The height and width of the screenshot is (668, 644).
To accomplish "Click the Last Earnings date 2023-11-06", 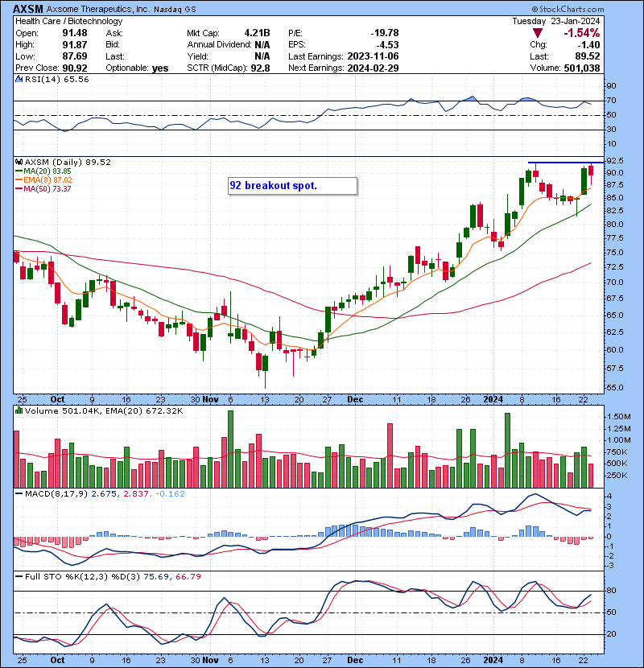I will click(373, 56).
